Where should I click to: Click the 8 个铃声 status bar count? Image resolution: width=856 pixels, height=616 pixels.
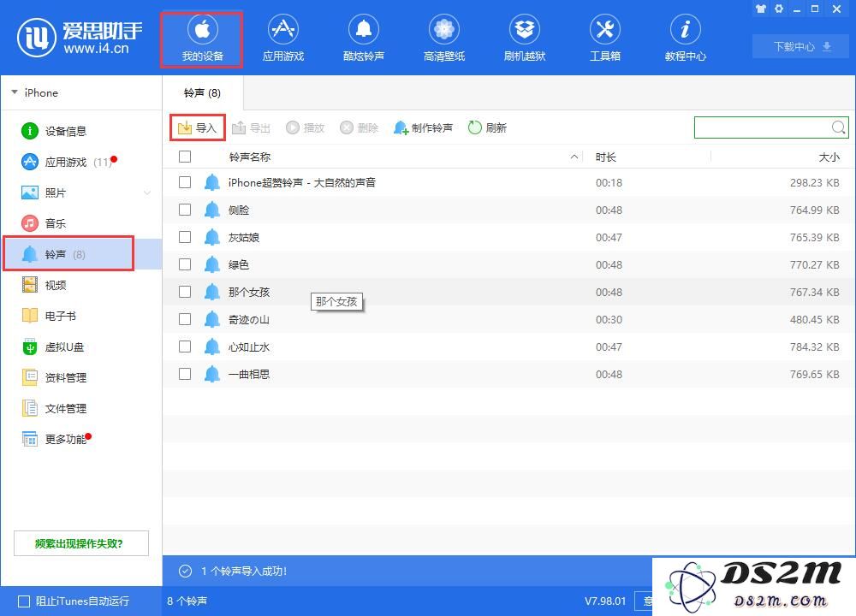187,601
